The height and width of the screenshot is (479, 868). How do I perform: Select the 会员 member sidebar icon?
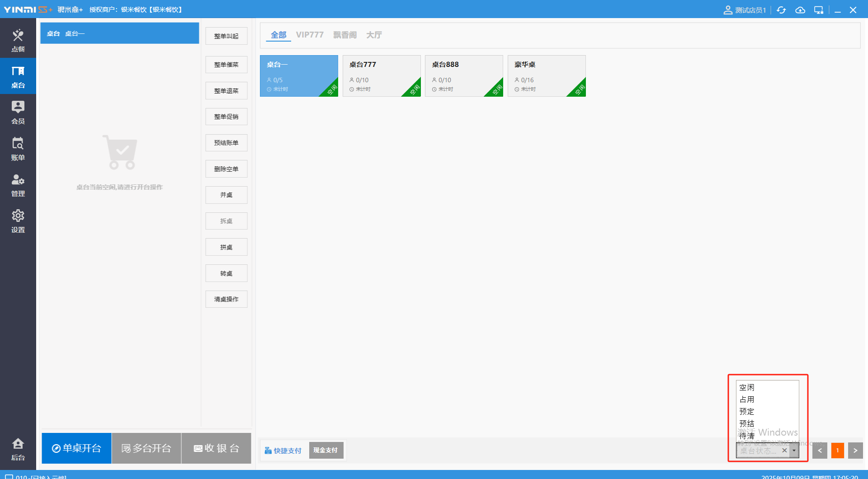[x=18, y=112]
